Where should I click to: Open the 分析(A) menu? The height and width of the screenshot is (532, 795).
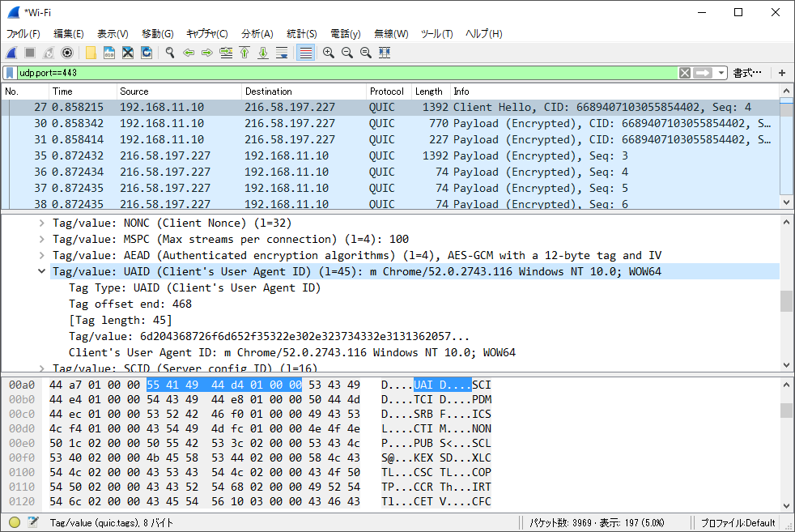[257, 34]
